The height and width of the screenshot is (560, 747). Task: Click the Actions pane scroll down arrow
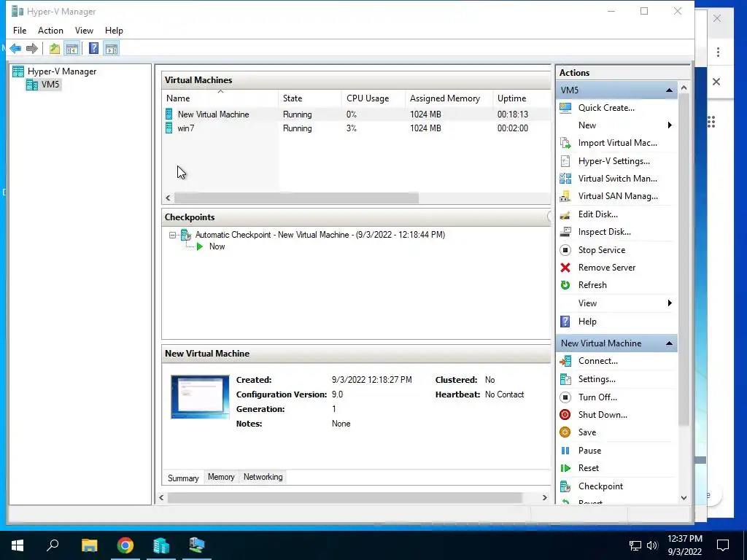(684, 498)
